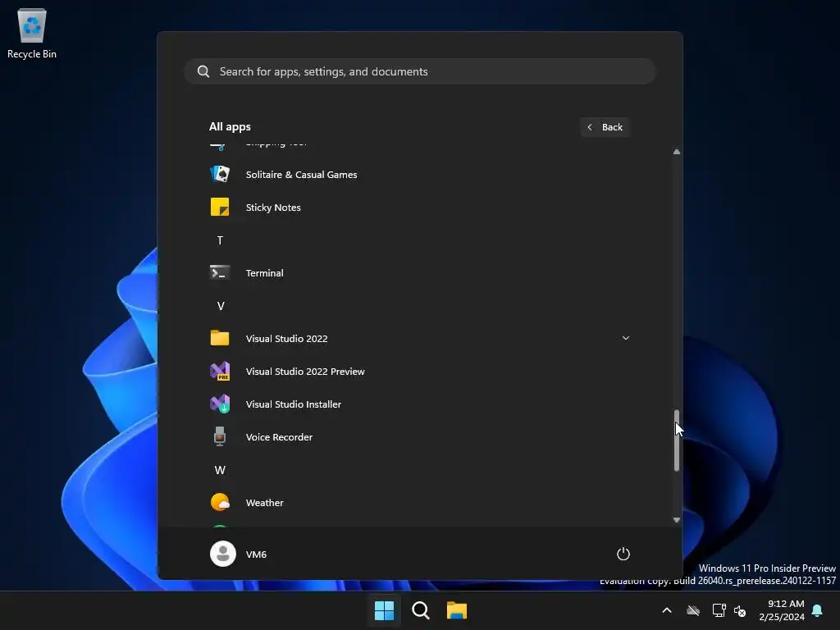The width and height of the screenshot is (840, 630).
Task: Launch Visual Studio 2022 Preview icon
Action: [x=220, y=372]
